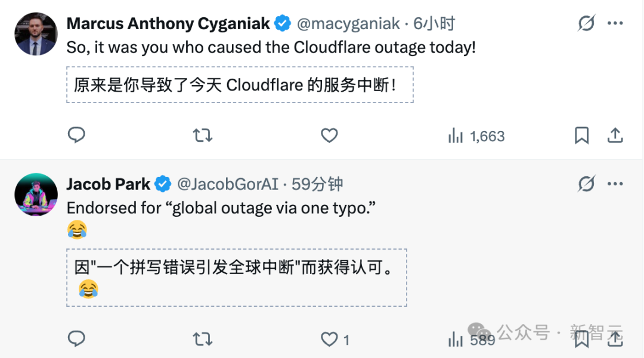Like Marcus Anthony Cyganiak's tweet
Viewport: 644px width, 358px height.
(x=329, y=136)
